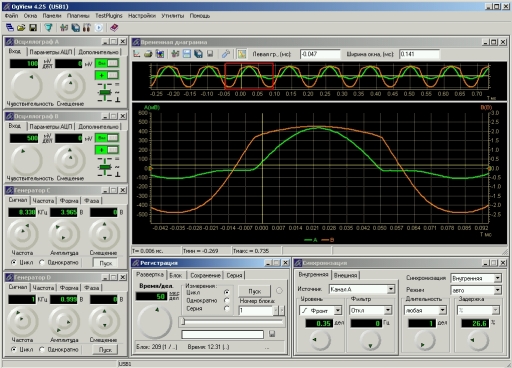Open the Режим dropdown showing авто
The width and height of the screenshot is (512, 368).
pyautogui.click(x=497, y=290)
